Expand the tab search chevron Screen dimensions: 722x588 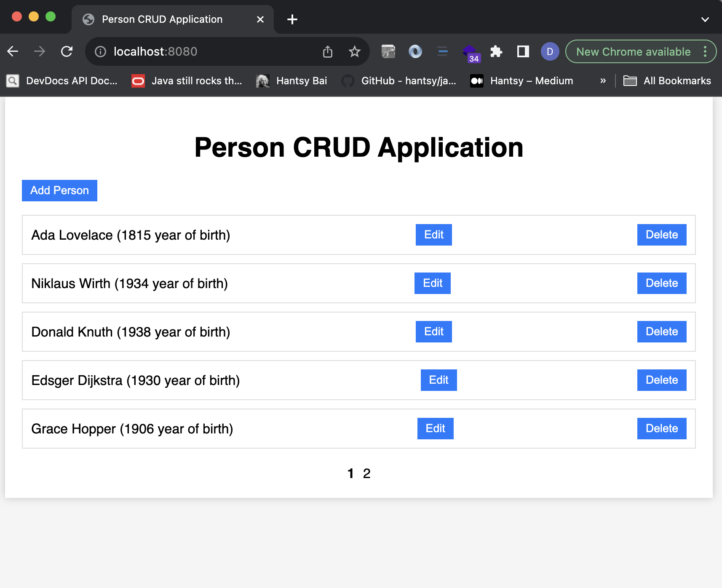pyautogui.click(x=705, y=19)
